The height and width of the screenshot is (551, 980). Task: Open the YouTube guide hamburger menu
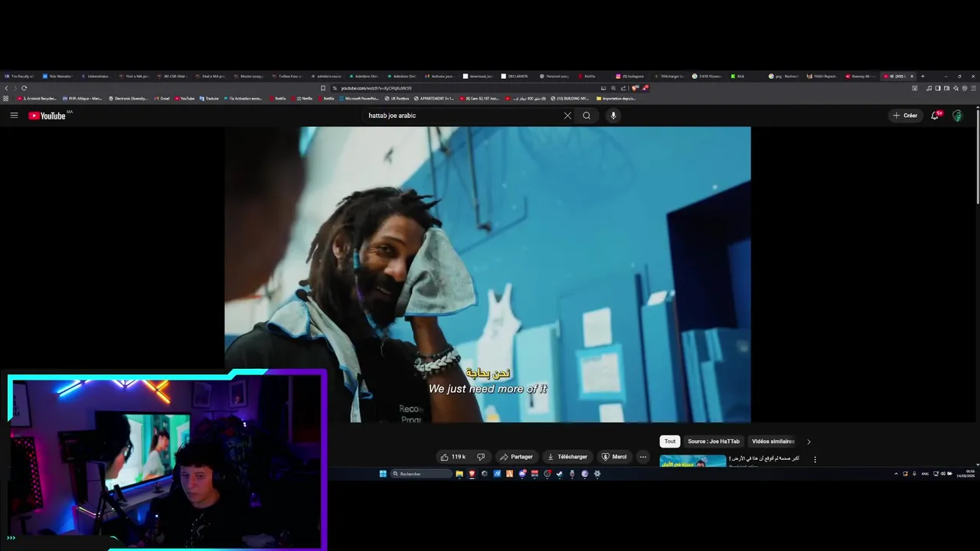click(x=14, y=116)
